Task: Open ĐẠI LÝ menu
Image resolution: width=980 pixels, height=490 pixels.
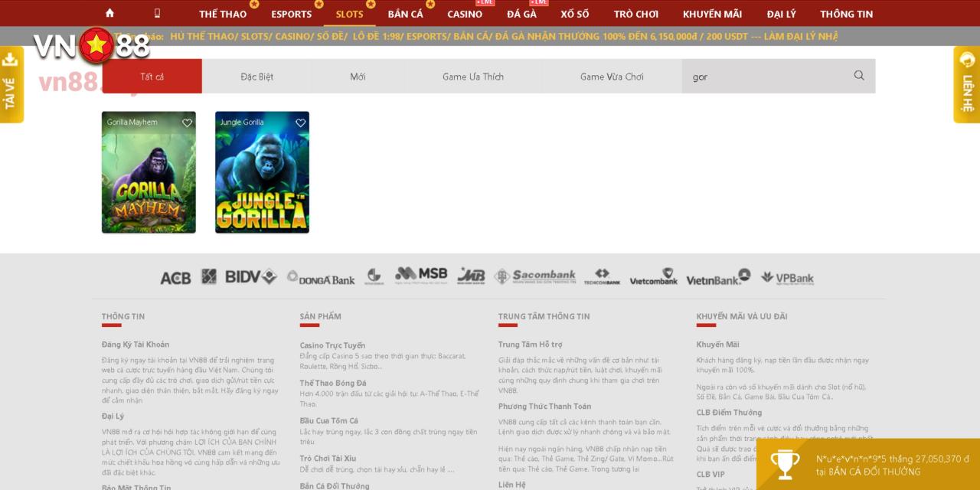Action: click(x=781, y=14)
